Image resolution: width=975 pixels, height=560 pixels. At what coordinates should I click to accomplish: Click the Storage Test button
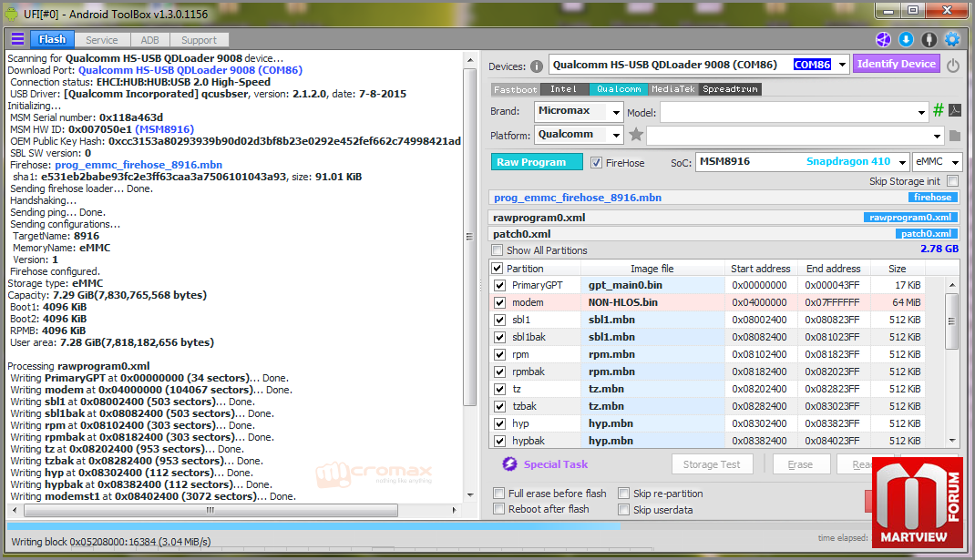click(x=712, y=464)
